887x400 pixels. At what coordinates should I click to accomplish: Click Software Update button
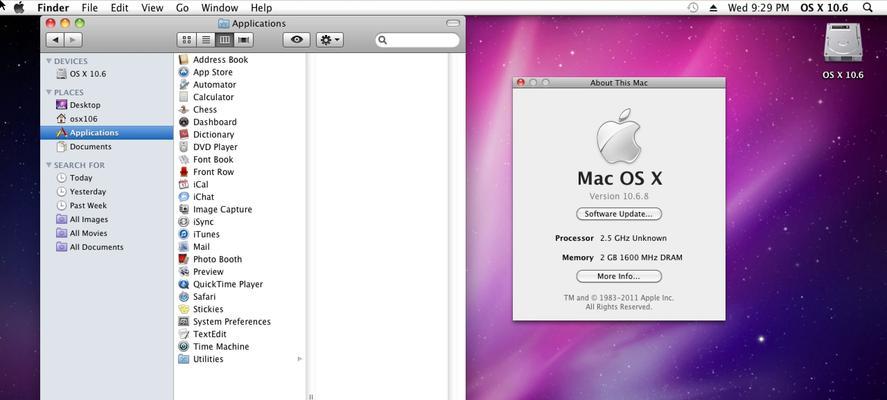[x=619, y=214]
